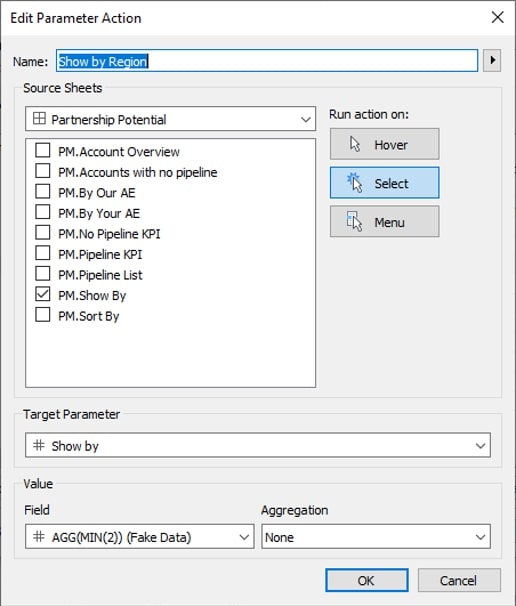Viewport: 516px width, 606px height.
Task: Select PM.By Our AE checkbox
Action: click(x=43, y=191)
